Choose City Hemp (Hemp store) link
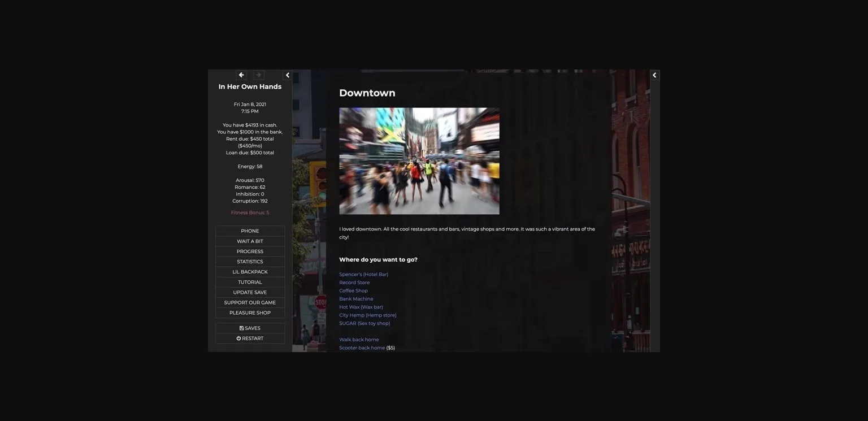 (x=367, y=315)
